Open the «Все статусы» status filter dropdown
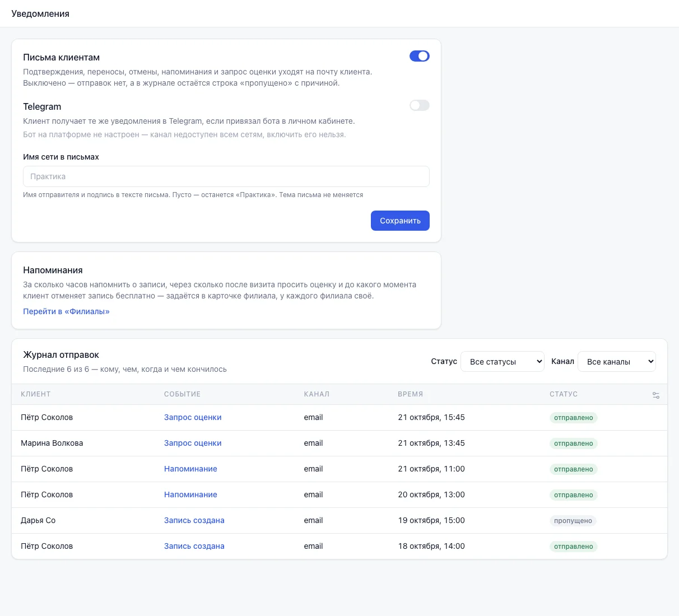 pyautogui.click(x=502, y=362)
